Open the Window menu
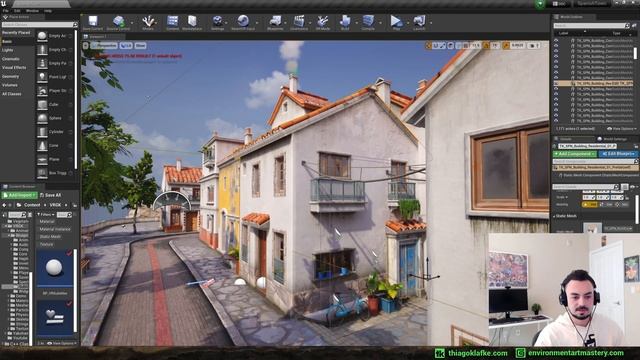 coord(32,11)
